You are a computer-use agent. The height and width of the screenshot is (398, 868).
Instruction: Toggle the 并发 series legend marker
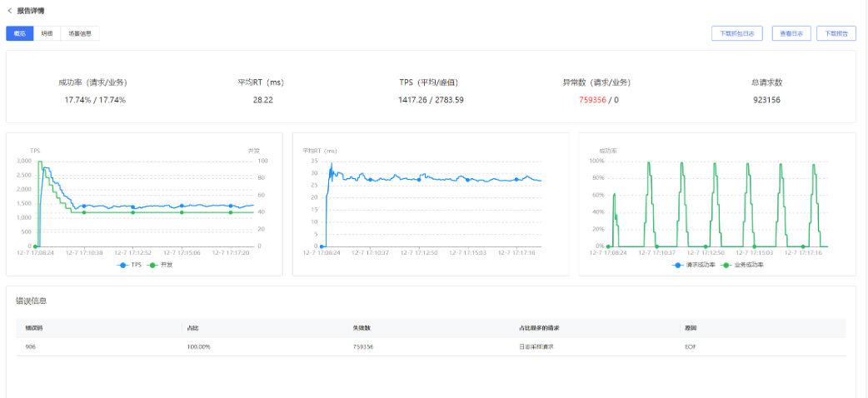click(152, 264)
